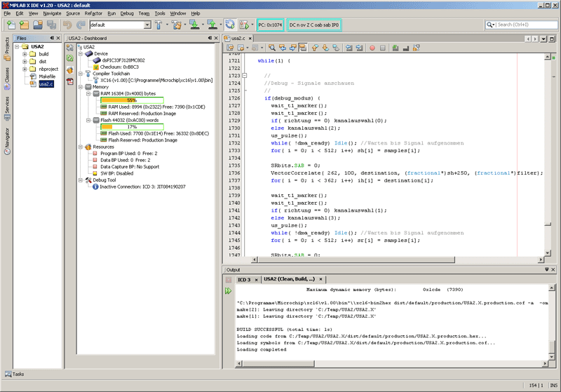The width and height of the screenshot is (561, 392).
Task: Open the Clean and Build dropdown arrow
Action: 185,25
